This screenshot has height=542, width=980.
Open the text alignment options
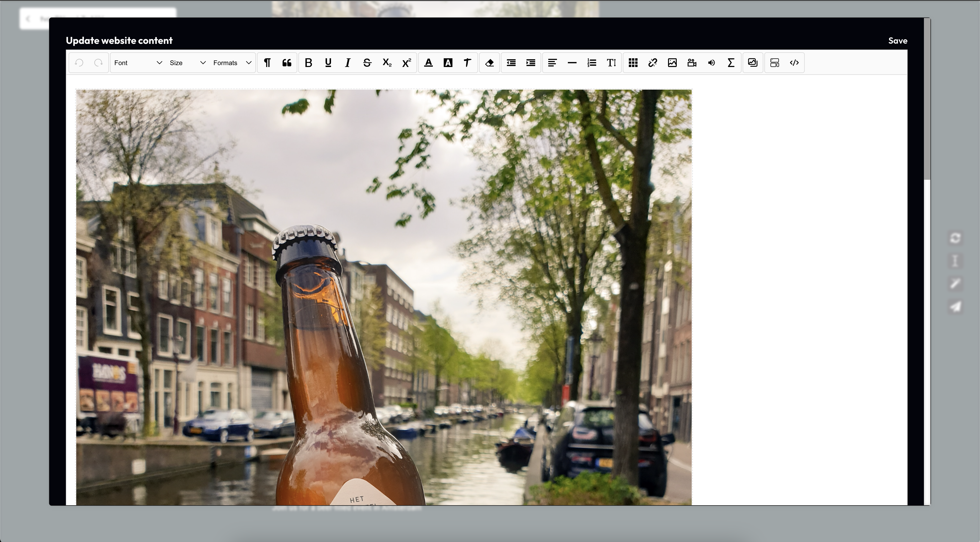click(552, 63)
